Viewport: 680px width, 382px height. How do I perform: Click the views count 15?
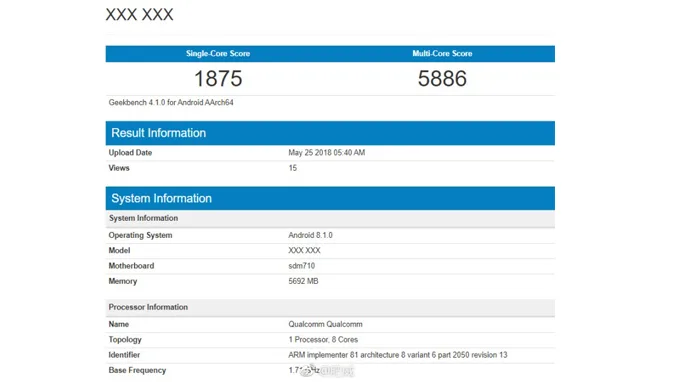point(293,168)
